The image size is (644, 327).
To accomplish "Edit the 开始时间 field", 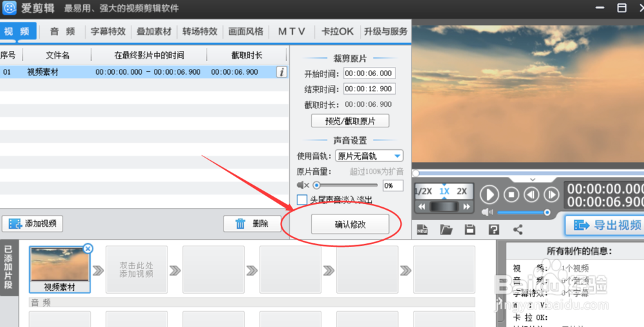I will pyautogui.click(x=369, y=73).
